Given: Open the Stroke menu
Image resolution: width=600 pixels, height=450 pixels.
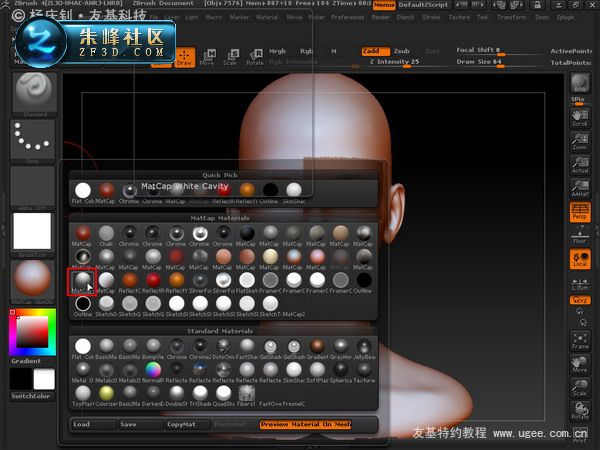Looking at the screenshot, I should point(431,17).
